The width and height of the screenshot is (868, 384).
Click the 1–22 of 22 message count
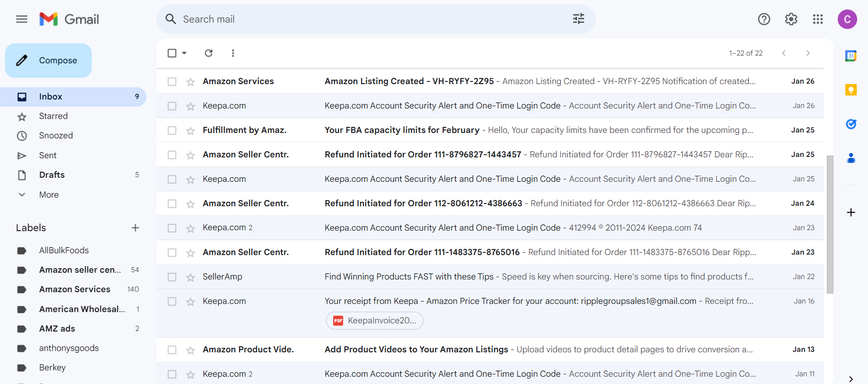point(745,53)
